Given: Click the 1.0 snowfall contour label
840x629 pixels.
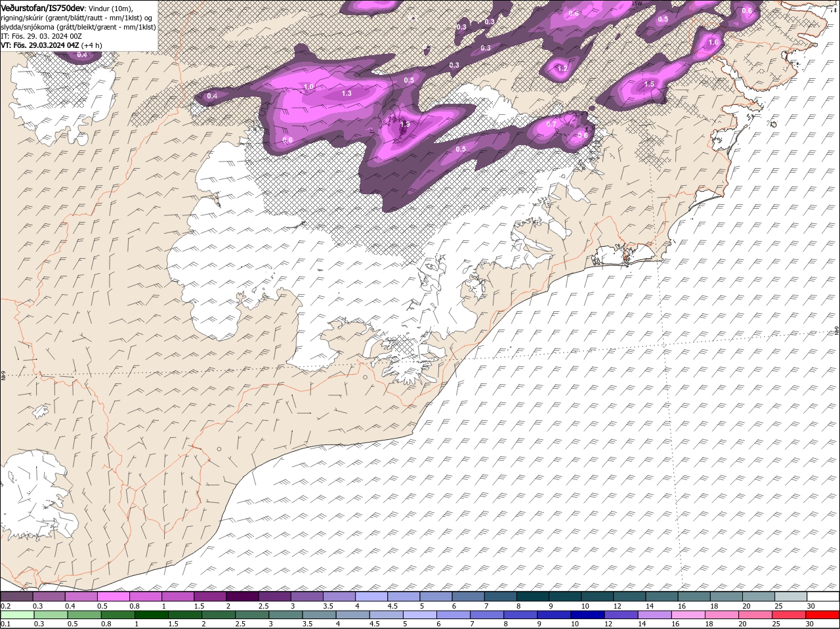Looking at the screenshot, I should (308, 87).
